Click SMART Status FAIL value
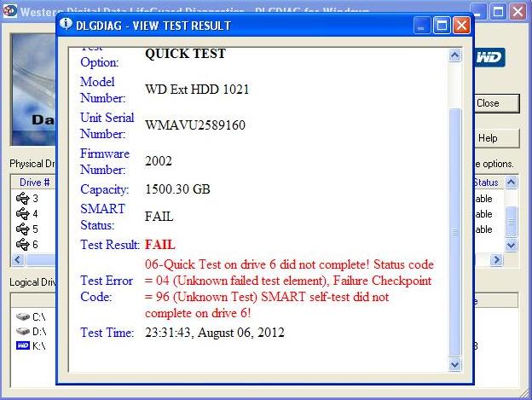 click(159, 217)
